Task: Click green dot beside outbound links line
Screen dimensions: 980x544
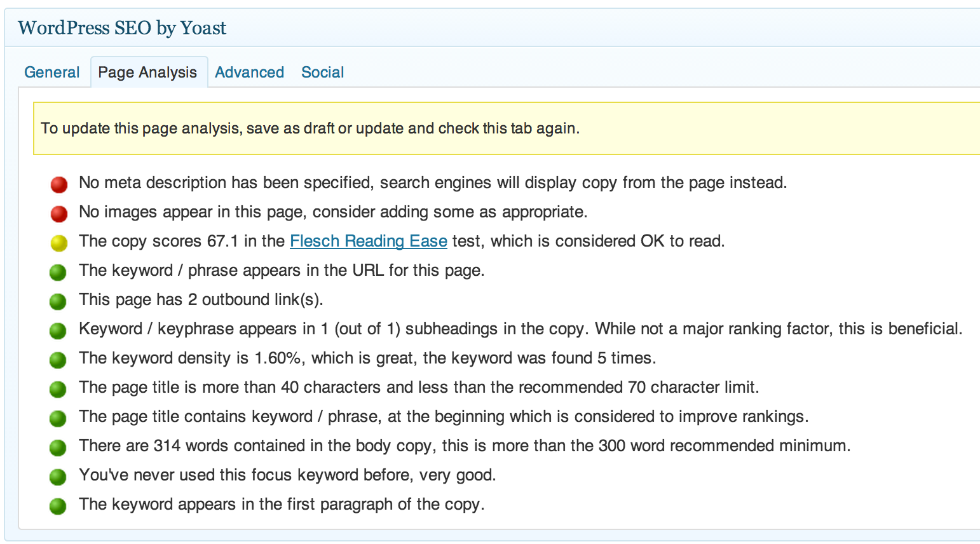Action: [x=58, y=302]
